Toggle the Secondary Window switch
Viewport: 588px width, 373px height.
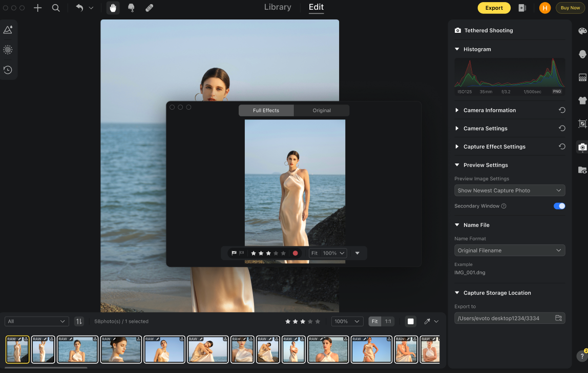pos(559,206)
